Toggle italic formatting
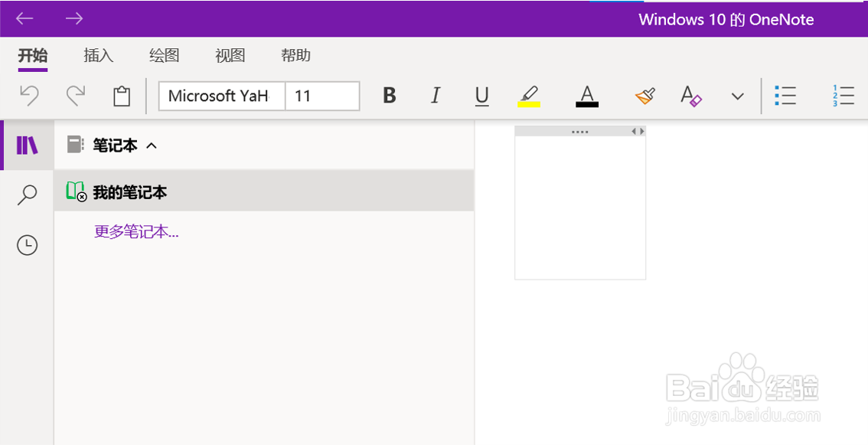This screenshot has height=445, width=868. pos(436,95)
